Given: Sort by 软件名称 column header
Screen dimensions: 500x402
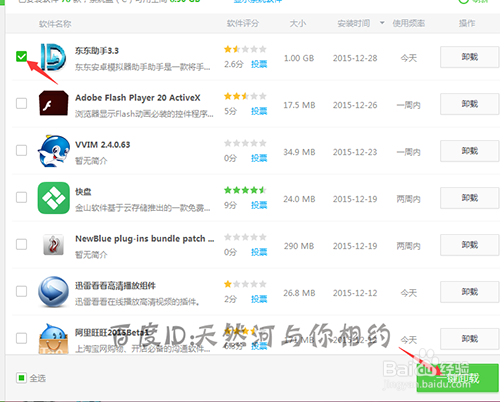Looking at the screenshot, I should [x=55, y=24].
